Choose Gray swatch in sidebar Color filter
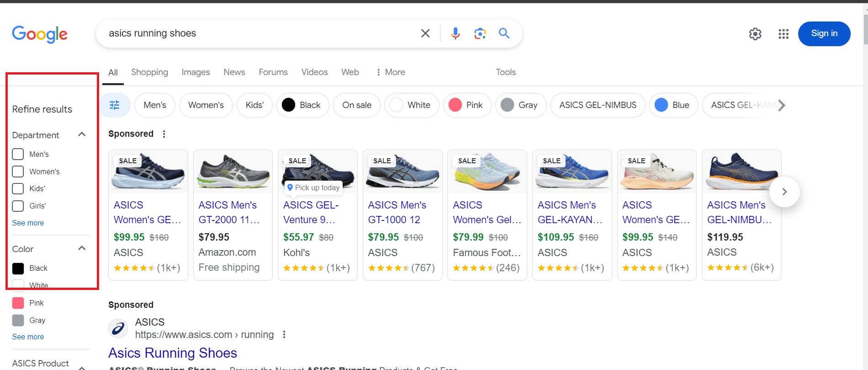 point(18,320)
